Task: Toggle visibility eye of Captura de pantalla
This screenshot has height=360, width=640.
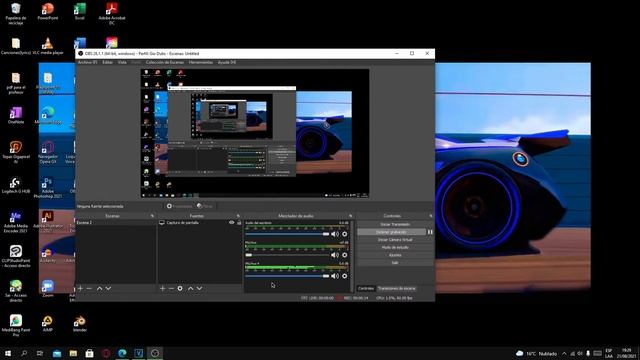Action: pos(231,222)
